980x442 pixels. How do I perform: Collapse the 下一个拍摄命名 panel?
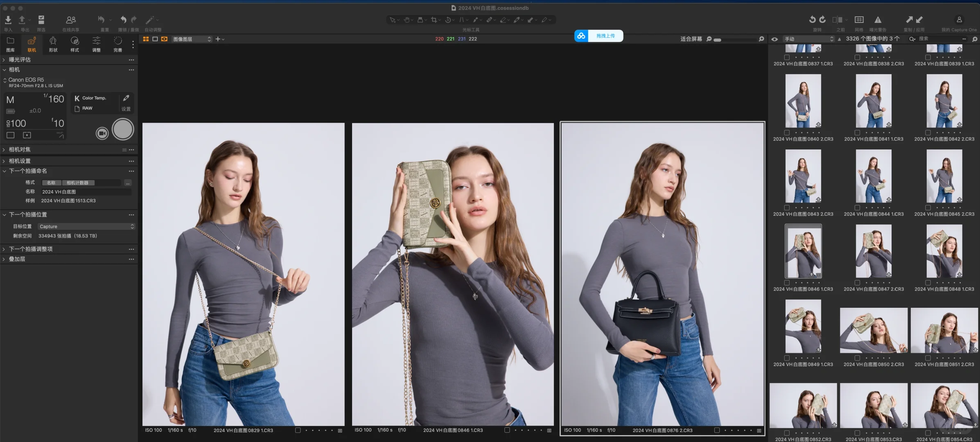(4, 171)
